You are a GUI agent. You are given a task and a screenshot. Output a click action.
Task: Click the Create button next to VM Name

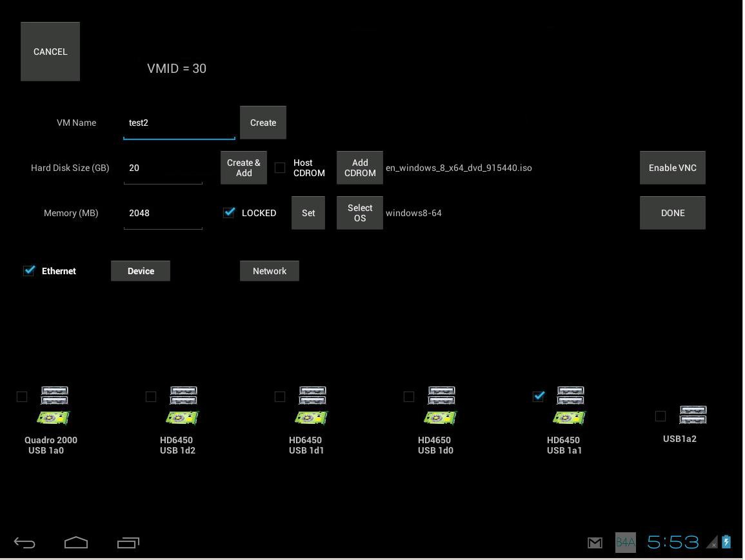[263, 123]
